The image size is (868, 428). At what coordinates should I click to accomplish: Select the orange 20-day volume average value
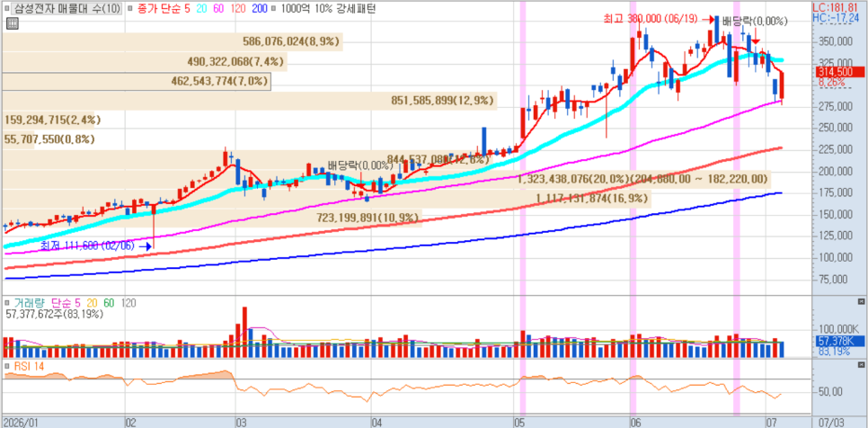(x=92, y=303)
